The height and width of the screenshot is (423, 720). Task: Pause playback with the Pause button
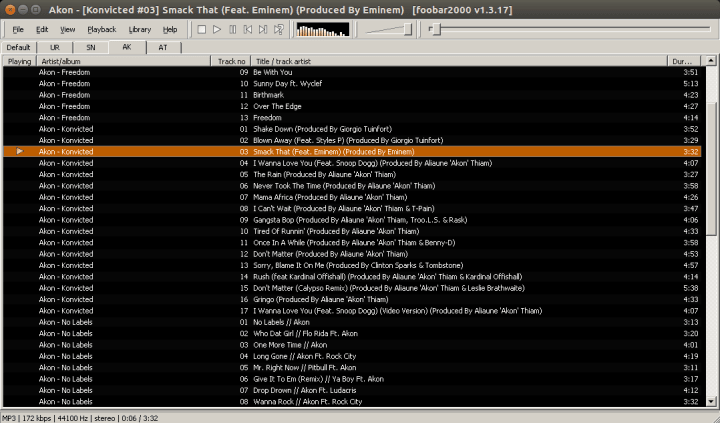click(232, 29)
